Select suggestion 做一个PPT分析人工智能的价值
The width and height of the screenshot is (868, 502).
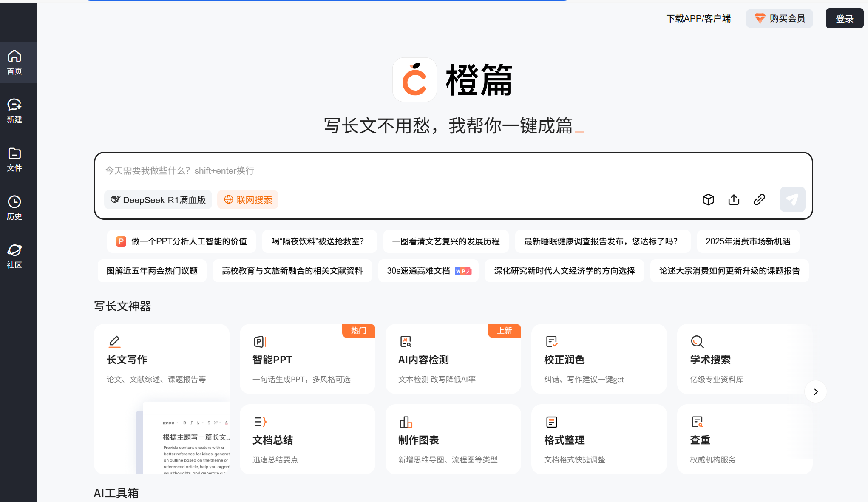(182, 241)
